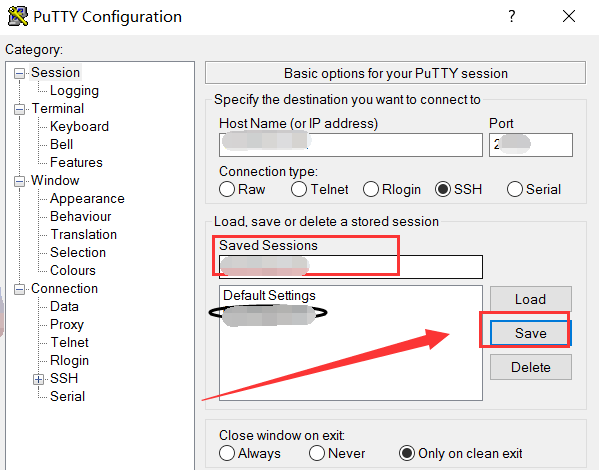Load the selected saved session

(x=531, y=299)
